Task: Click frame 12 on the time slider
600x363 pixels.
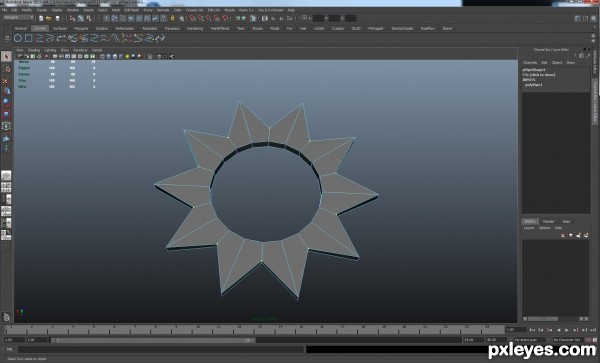Action: point(240,329)
